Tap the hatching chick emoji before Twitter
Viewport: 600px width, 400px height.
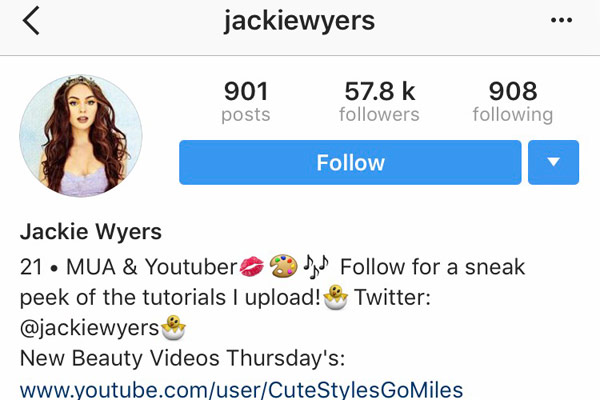point(336,297)
